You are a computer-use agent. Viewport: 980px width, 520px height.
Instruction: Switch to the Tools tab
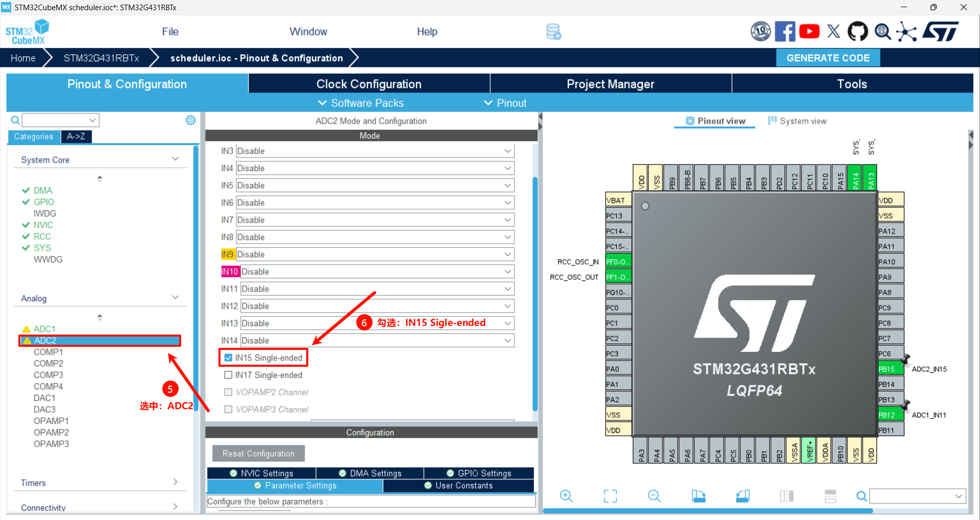pyautogui.click(x=852, y=84)
